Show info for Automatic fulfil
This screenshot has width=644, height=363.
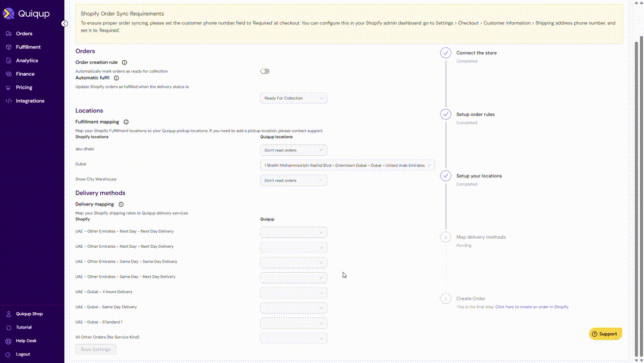(x=116, y=78)
